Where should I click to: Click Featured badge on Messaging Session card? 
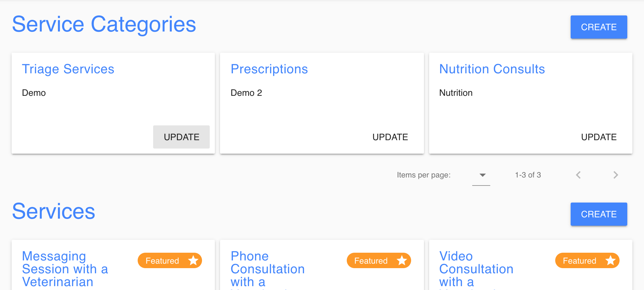pos(162,261)
